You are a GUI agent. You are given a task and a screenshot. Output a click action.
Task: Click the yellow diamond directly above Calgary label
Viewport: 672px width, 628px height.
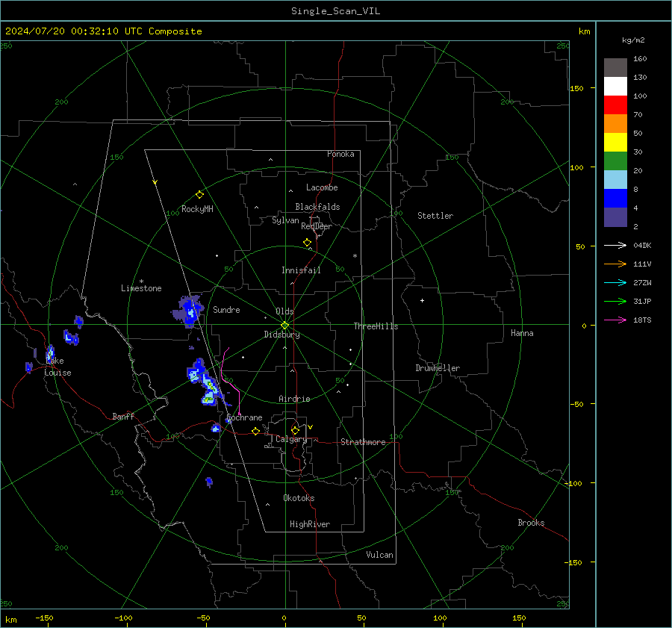(295, 430)
